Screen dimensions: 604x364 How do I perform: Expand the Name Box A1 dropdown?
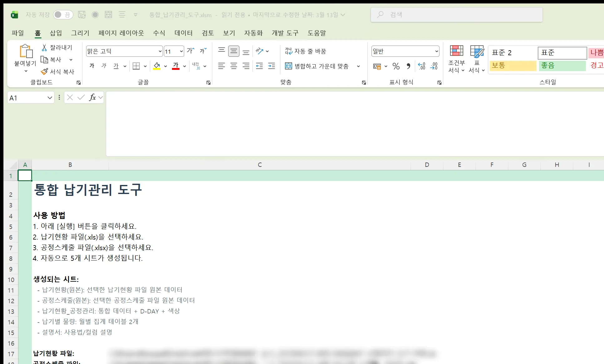coord(50,98)
